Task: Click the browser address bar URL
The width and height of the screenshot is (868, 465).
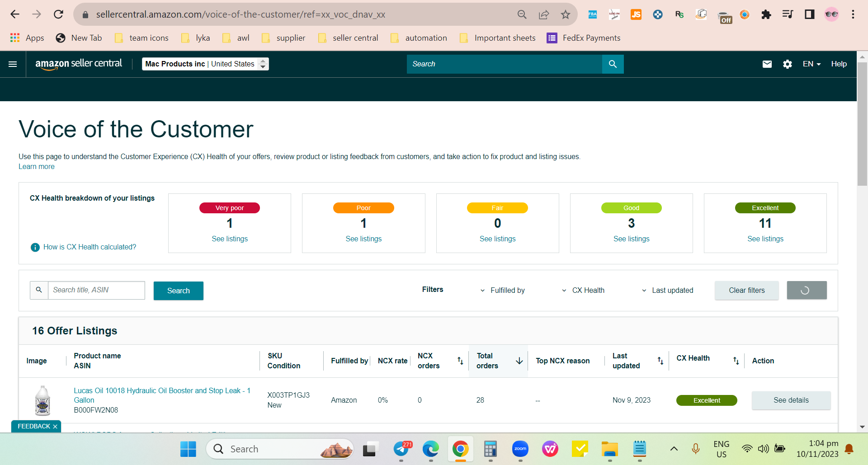Action: tap(241, 14)
